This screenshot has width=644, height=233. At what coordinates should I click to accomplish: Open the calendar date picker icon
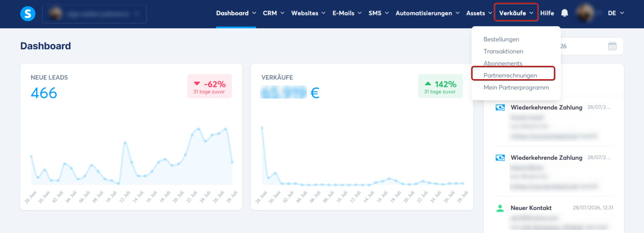tap(612, 46)
